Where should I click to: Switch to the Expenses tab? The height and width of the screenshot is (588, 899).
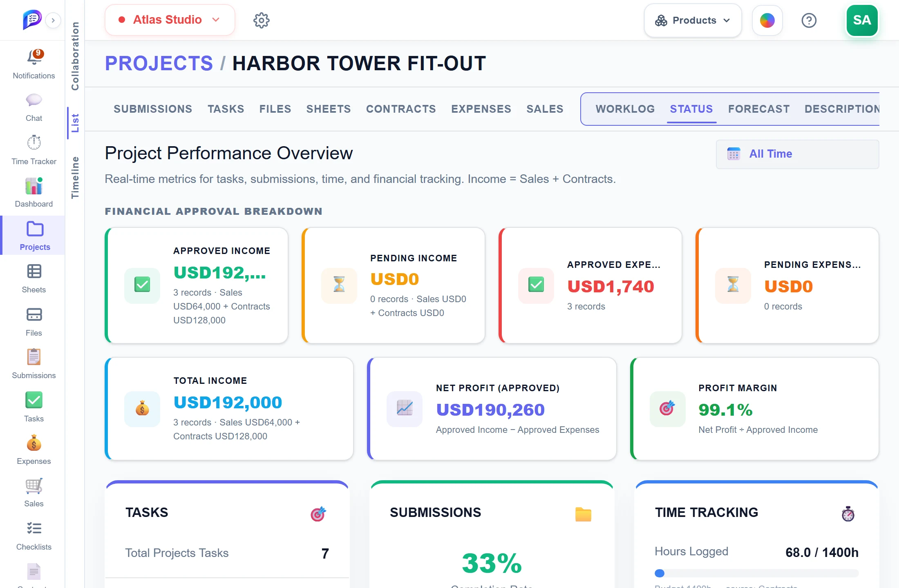(x=481, y=109)
